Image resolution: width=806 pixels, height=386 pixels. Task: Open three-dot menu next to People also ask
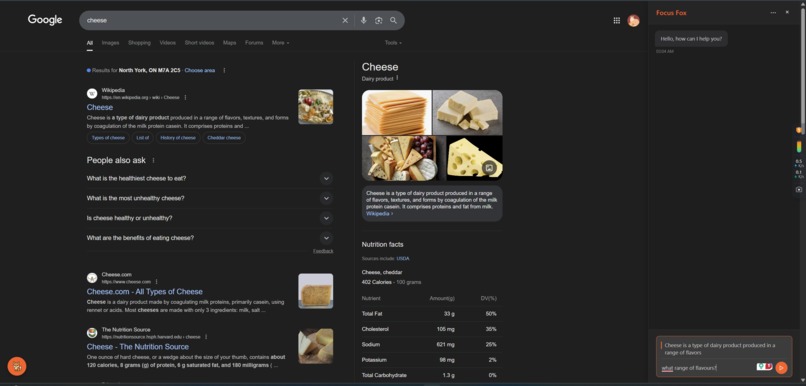click(153, 160)
